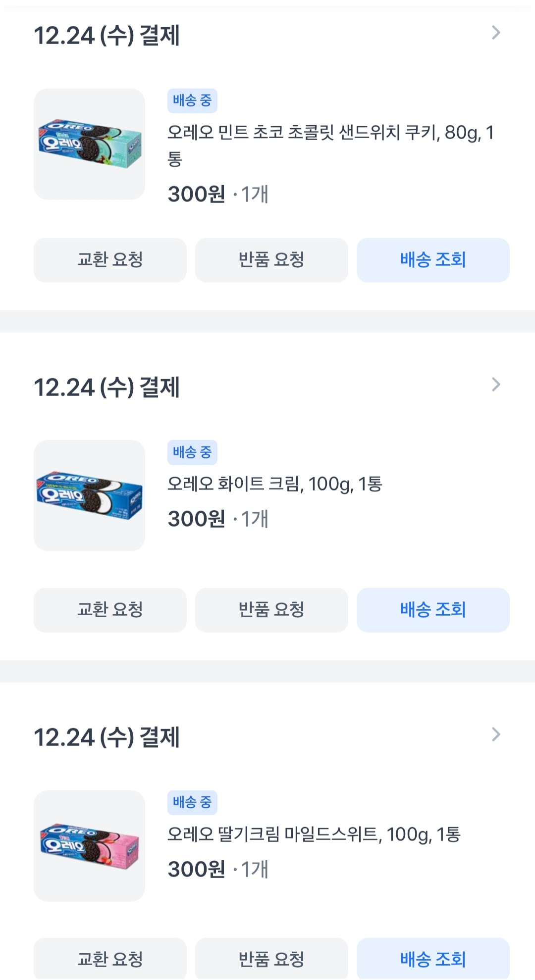Open the Oreo strawberry cream product thumbnail

point(90,845)
